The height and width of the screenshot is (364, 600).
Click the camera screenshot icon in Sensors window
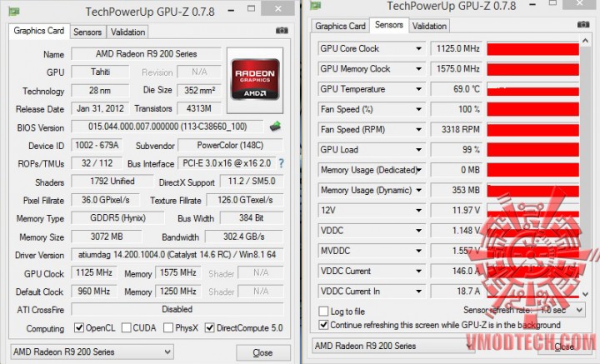(583, 24)
